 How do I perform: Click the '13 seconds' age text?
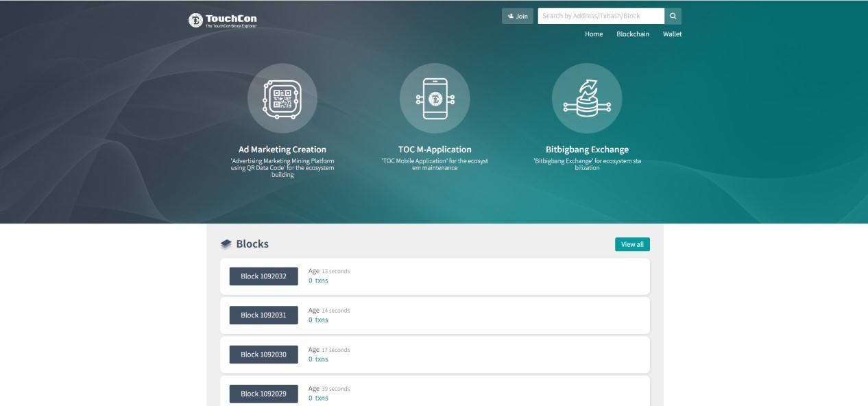click(336, 272)
